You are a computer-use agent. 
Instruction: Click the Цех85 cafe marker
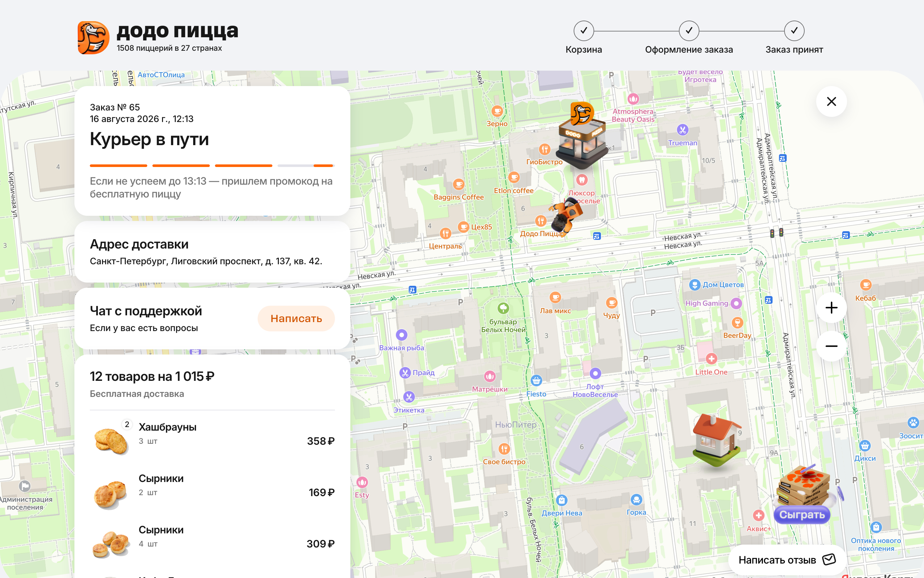[463, 227]
